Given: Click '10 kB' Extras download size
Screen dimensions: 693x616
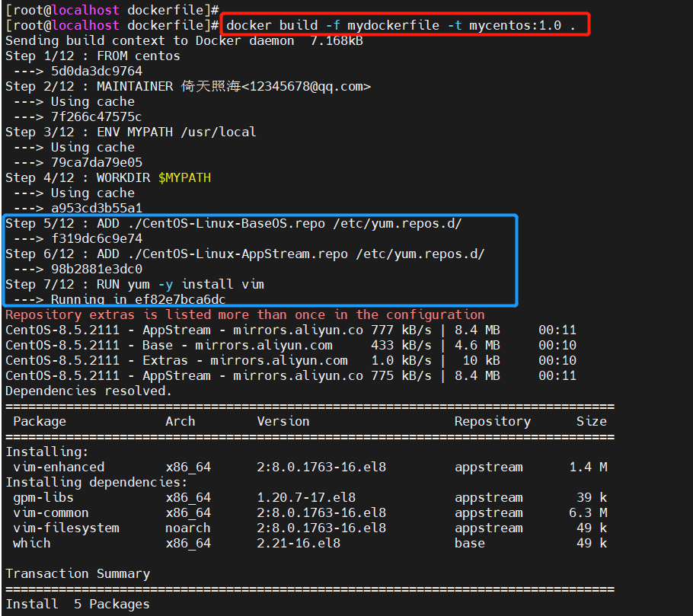Looking at the screenshot, I should pos(481,361).
